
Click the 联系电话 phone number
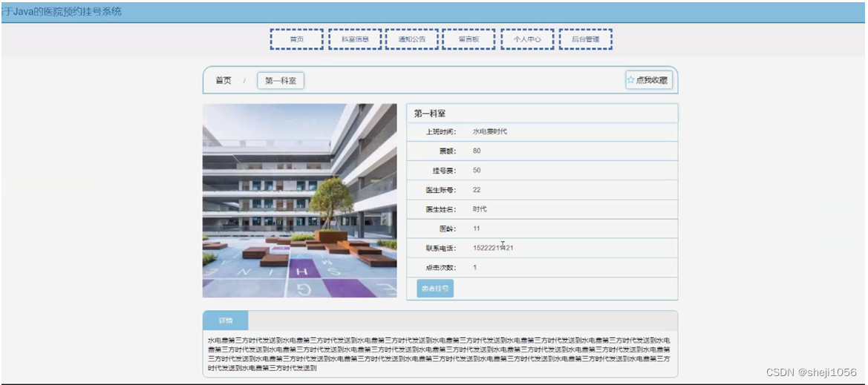[x=493, y=248]
